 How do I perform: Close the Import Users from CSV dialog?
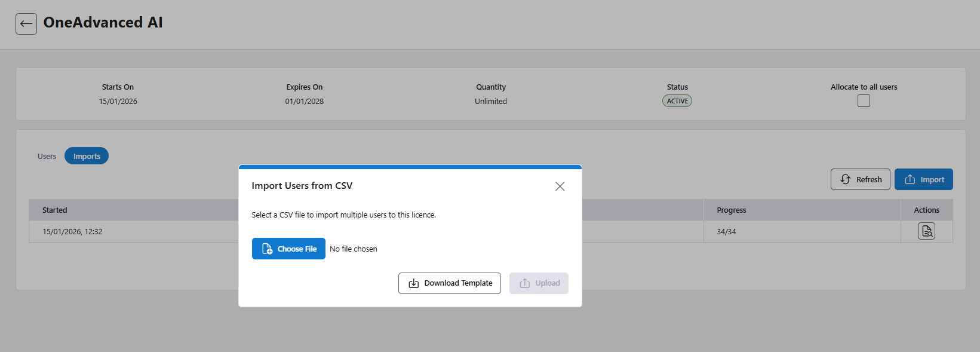(x=560, y=186)
